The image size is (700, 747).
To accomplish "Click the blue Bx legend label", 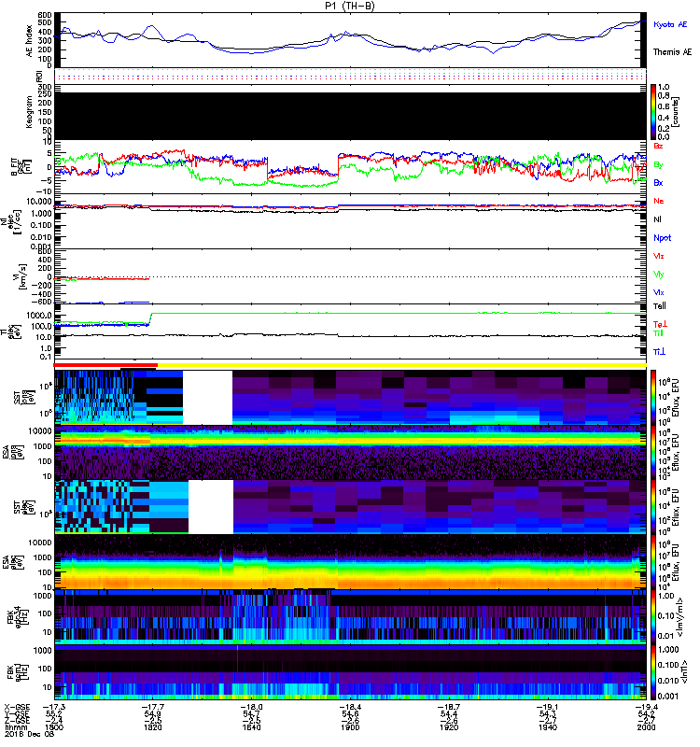I will click(658, 182).
